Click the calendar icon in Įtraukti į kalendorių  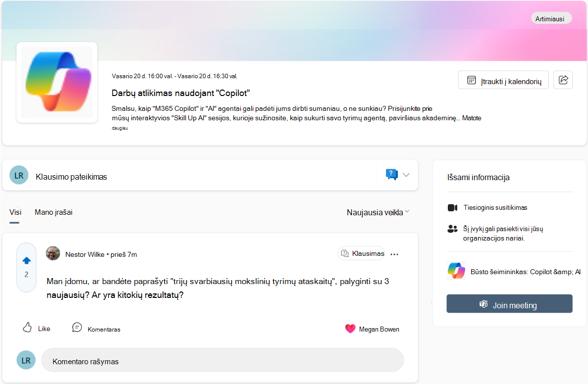[x=472, y=80]
